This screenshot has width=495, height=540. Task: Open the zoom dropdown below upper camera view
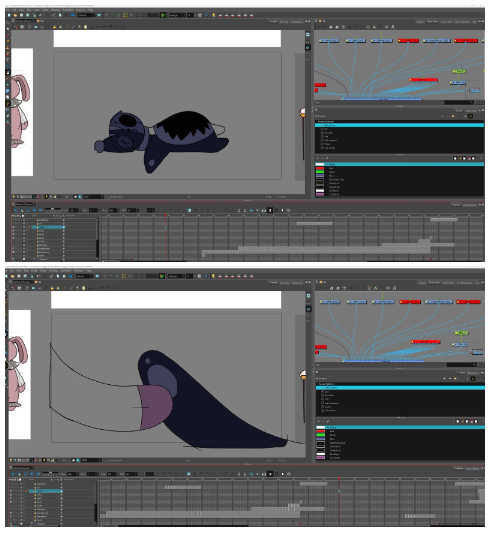pos(93,197)
